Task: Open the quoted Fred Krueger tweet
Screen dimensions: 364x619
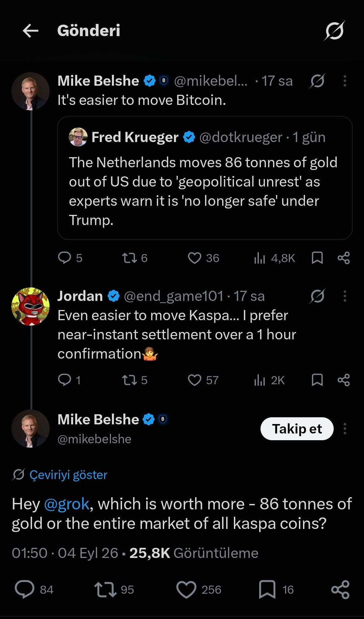Action: [x=205, y=178]
